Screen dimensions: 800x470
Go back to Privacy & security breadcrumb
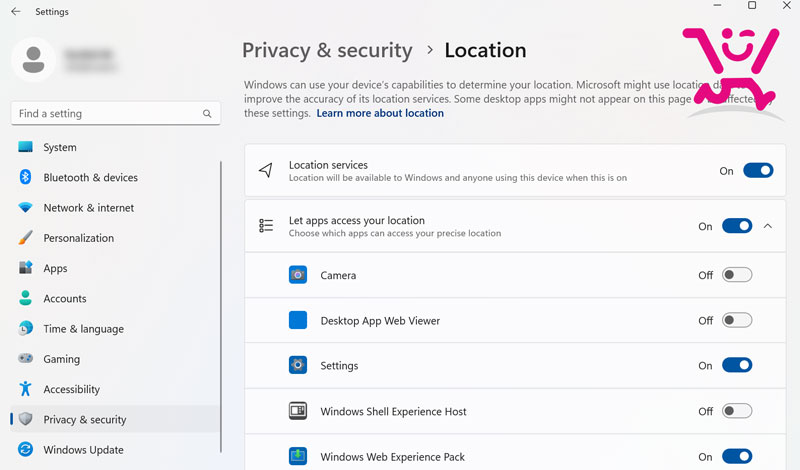click(327, 51)
